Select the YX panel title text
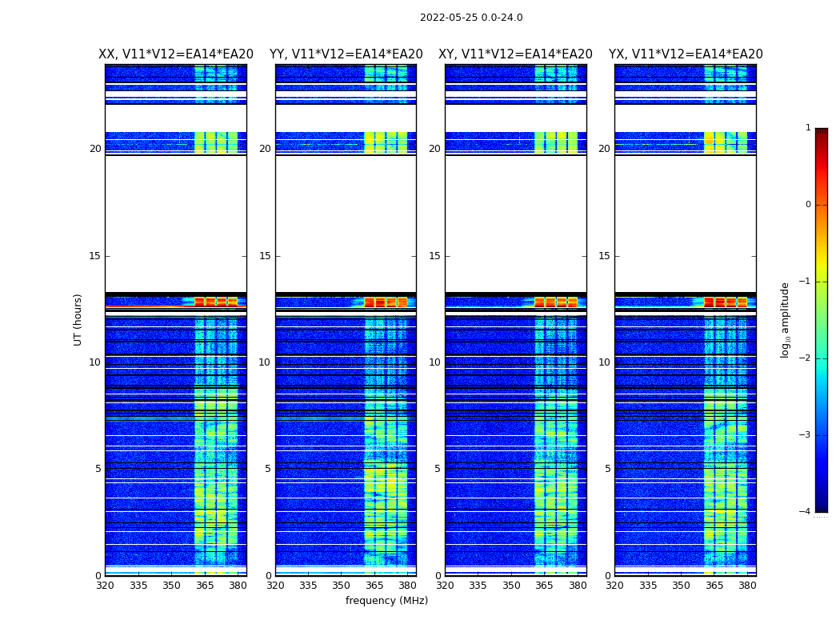The height and width of the screenshot is (640, 840). [x=686, y=54]
